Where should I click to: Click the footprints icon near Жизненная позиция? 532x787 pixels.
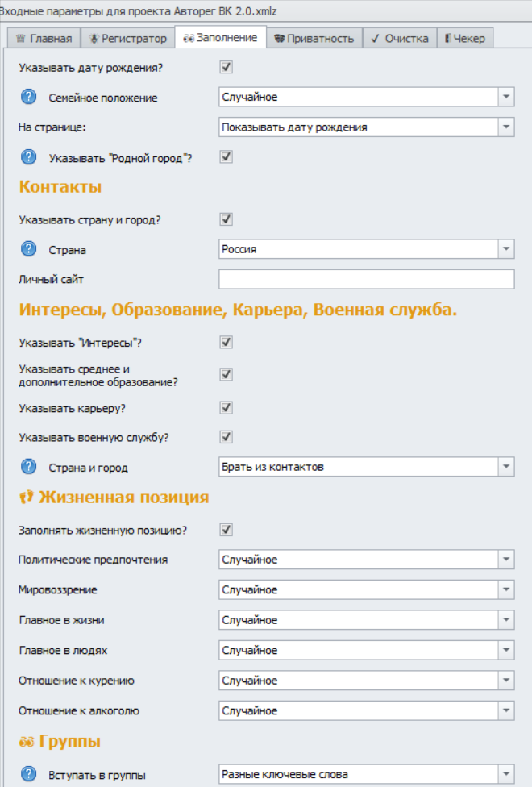tap(28, 498)
